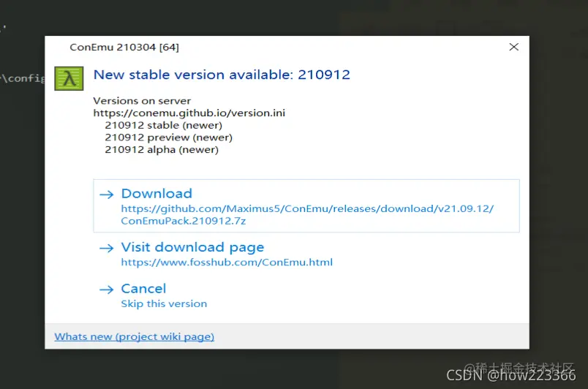Click the 'Skip this version' subtitle
The height and width of the screenshot is (389, 588).
164,303
